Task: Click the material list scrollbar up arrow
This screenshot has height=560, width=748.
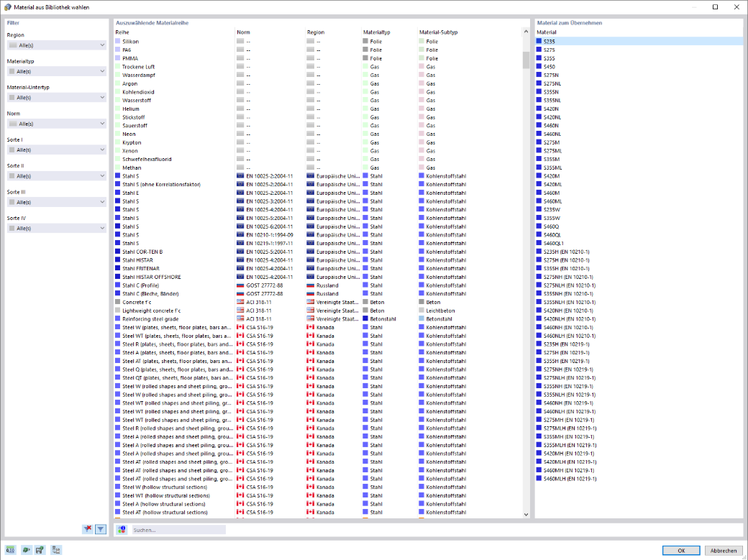Action: 526,32
